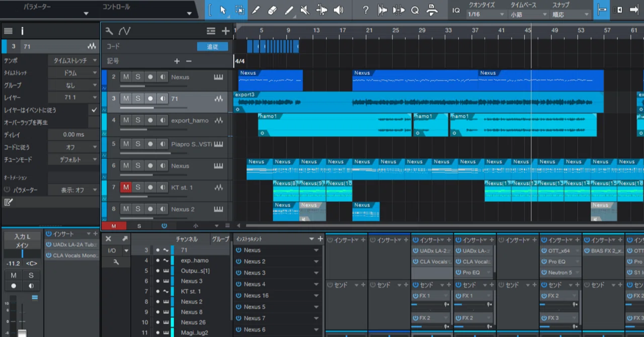Open the inspector i icon
This screenshot has width=644, height=337.
click(x=22, y=31)
